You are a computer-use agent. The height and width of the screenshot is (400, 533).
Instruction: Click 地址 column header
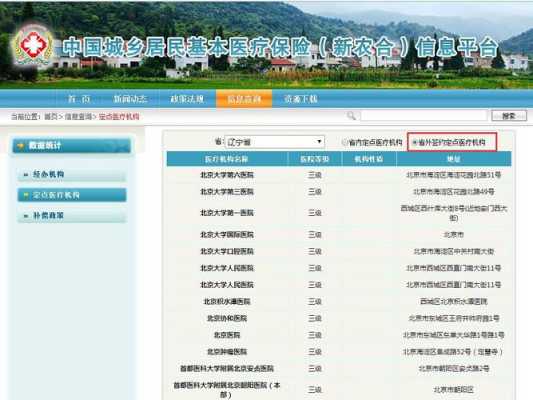click(x=453, y=159)
